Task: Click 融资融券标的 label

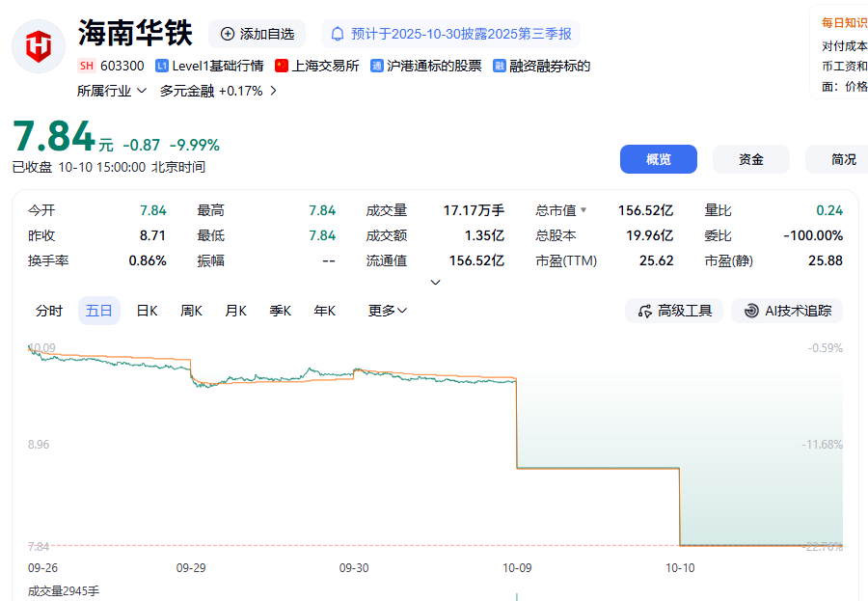Action: 550,66
